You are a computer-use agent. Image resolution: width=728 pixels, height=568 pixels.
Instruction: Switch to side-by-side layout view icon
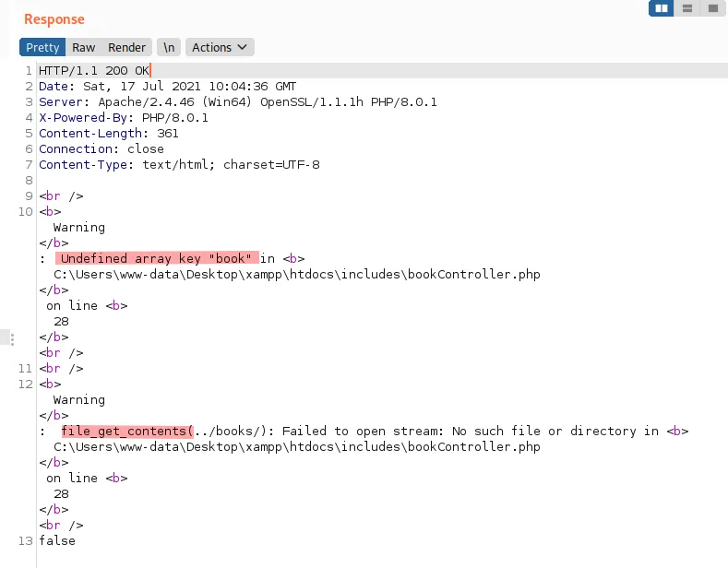662,8
